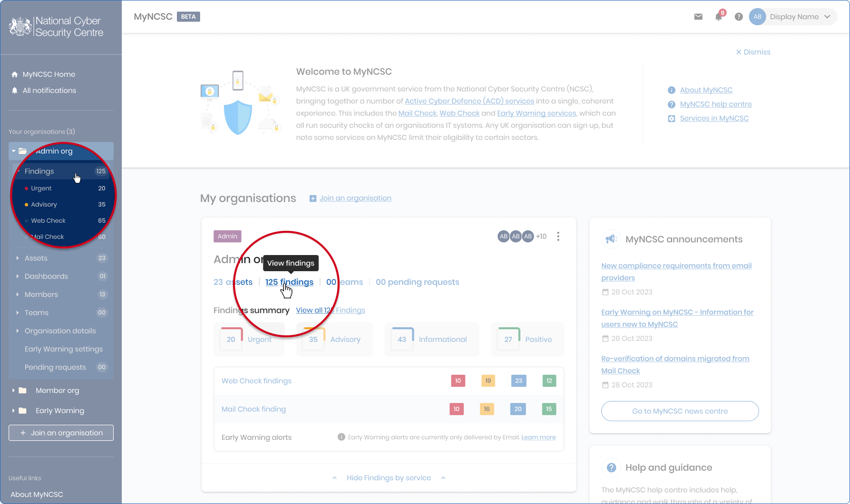The width and height of the screenshot is (850, 504).
Task: Open the notifications bell with badge
Action: point(719,16)
